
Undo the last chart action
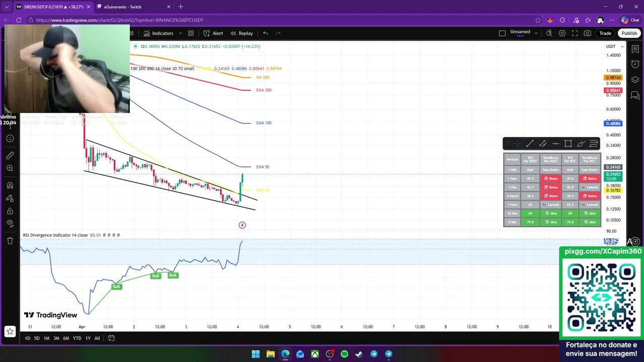(265, 33)
